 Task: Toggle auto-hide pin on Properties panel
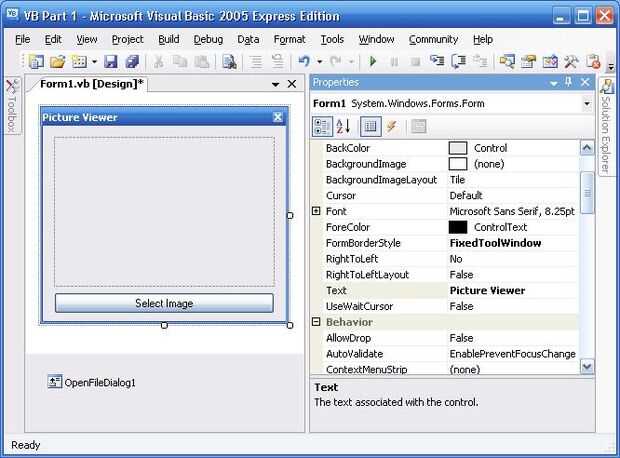(569, 82)
